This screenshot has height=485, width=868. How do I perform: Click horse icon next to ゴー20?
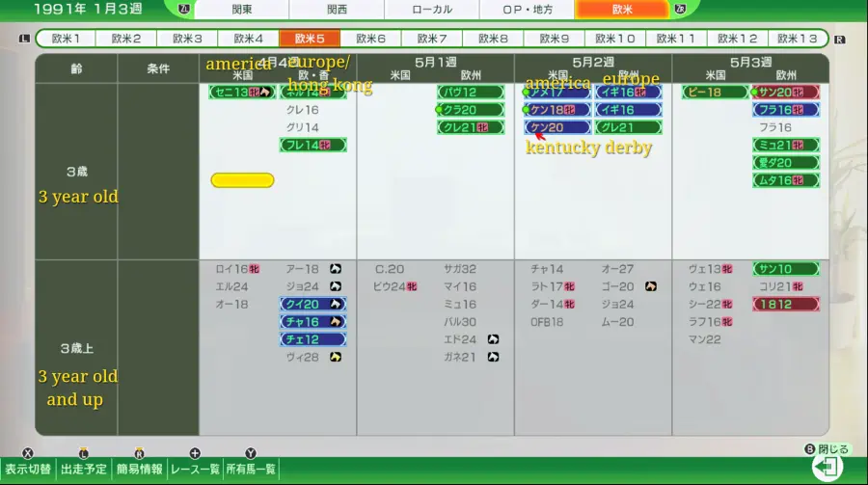(651, 287)
